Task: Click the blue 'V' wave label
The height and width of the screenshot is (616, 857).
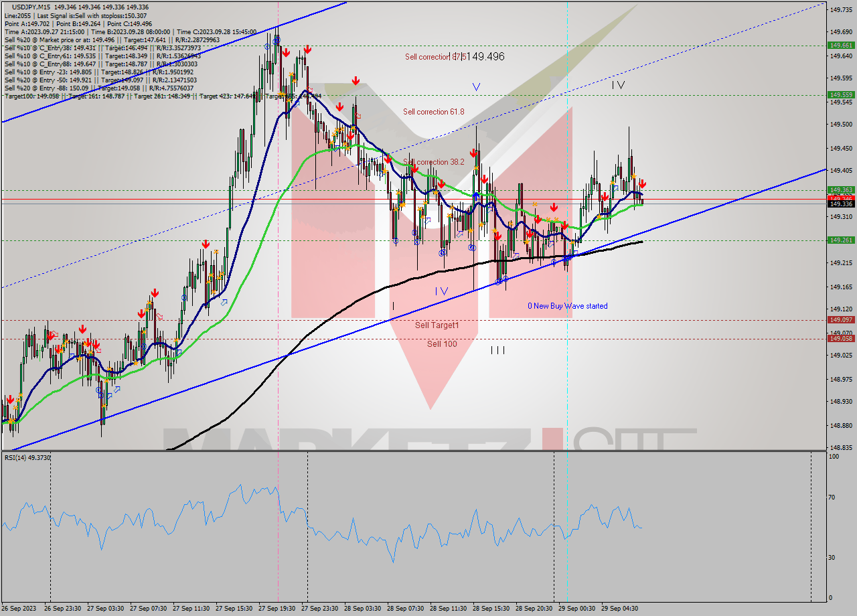Action: click(476, 87)
